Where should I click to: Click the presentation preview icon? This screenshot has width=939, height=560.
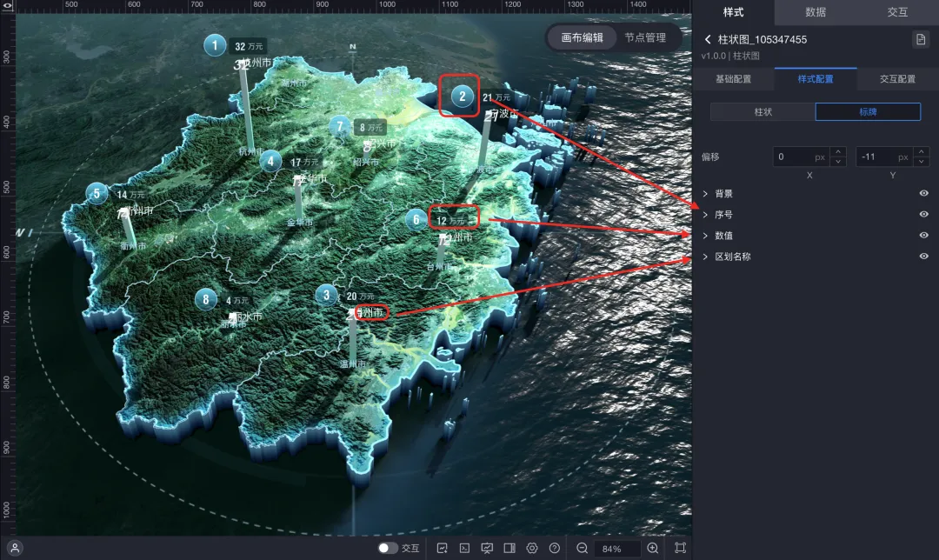pyautogui.click(x=487, y=548)
